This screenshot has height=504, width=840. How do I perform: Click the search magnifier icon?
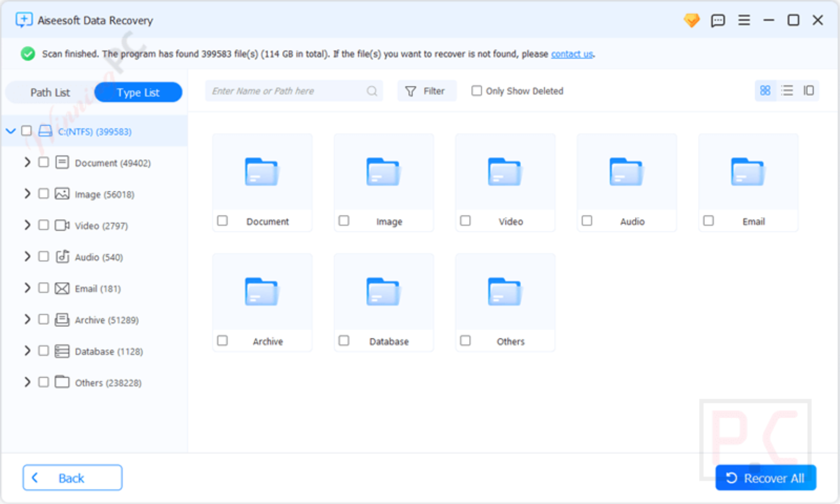click(372, 91)
